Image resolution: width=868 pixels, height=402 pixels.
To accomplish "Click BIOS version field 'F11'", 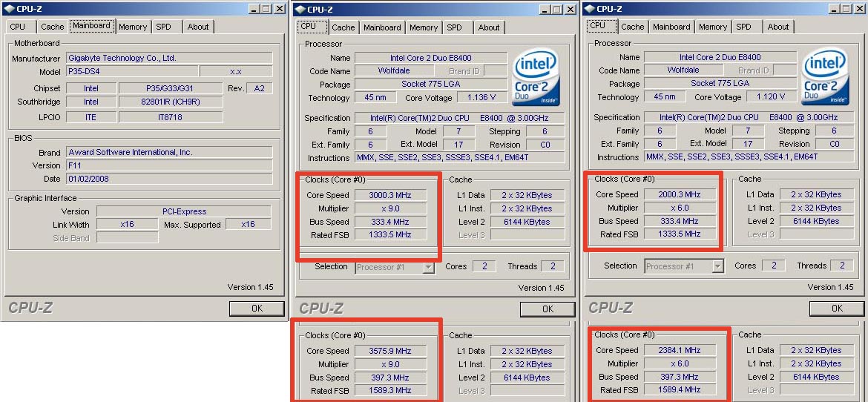I will [x=169, y=165].
